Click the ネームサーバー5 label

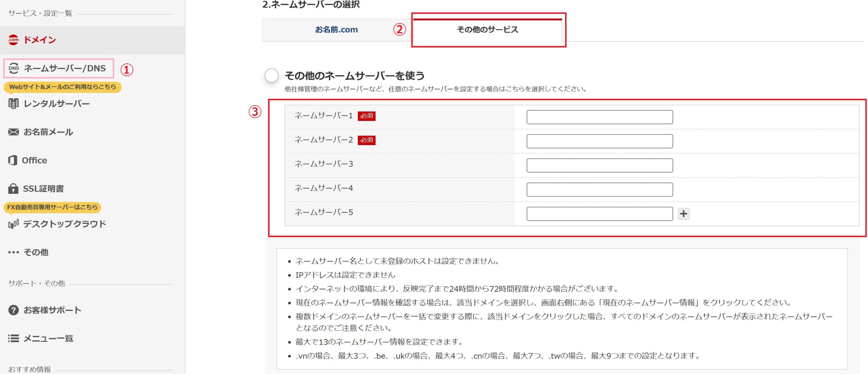323,212
